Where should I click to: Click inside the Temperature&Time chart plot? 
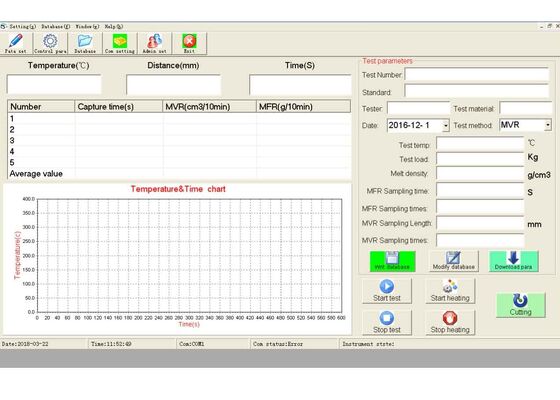[x=190, y=255]
